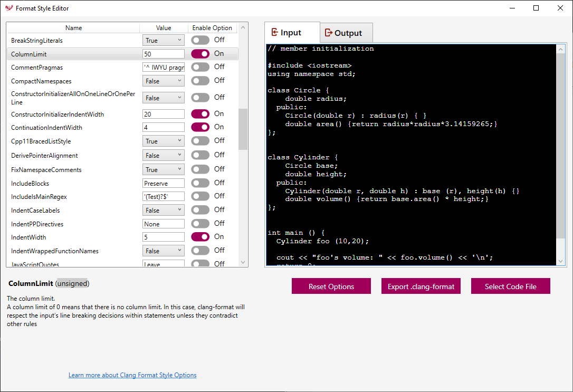Turn off the ContinuationIndentWidth switch
The image size is (573, 392).
click(200, 127)
